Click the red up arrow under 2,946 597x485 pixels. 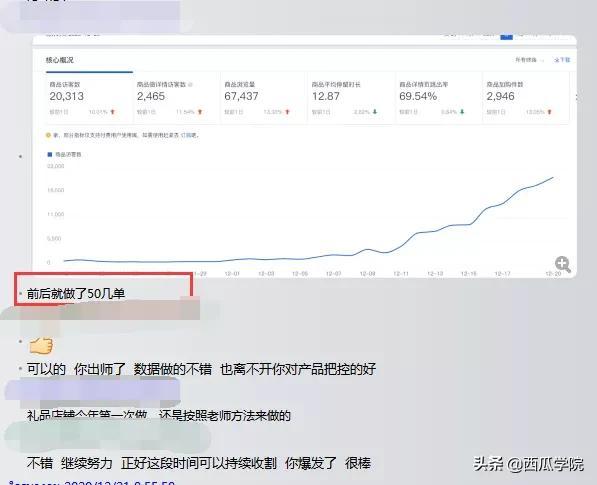pyautogui.click(x=549, y=112)
